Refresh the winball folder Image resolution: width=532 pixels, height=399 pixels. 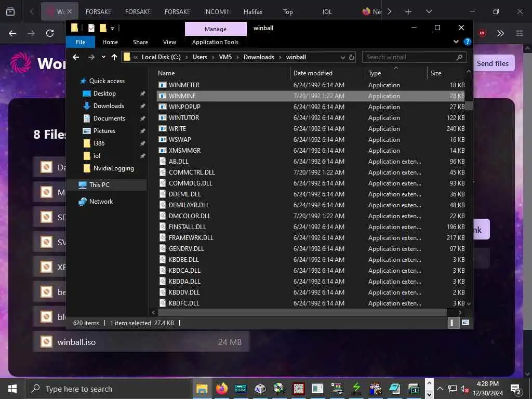(352, 57)
